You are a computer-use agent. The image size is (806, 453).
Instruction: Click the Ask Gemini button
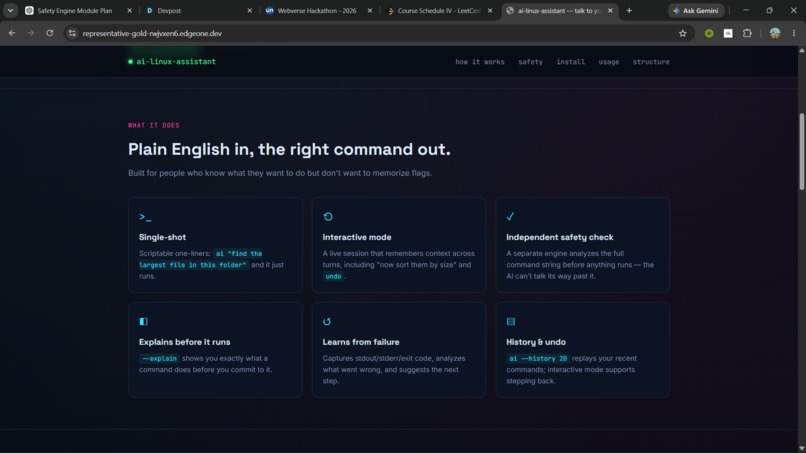(x=696, y=10)
